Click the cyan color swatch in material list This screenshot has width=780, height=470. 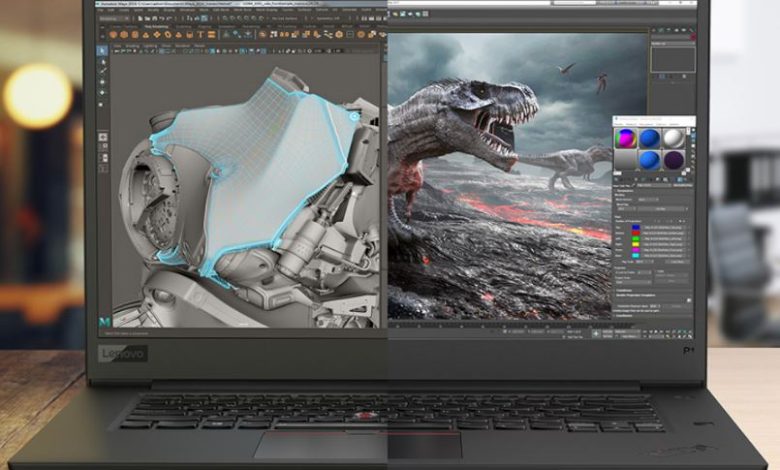click(x=636, y=256)
